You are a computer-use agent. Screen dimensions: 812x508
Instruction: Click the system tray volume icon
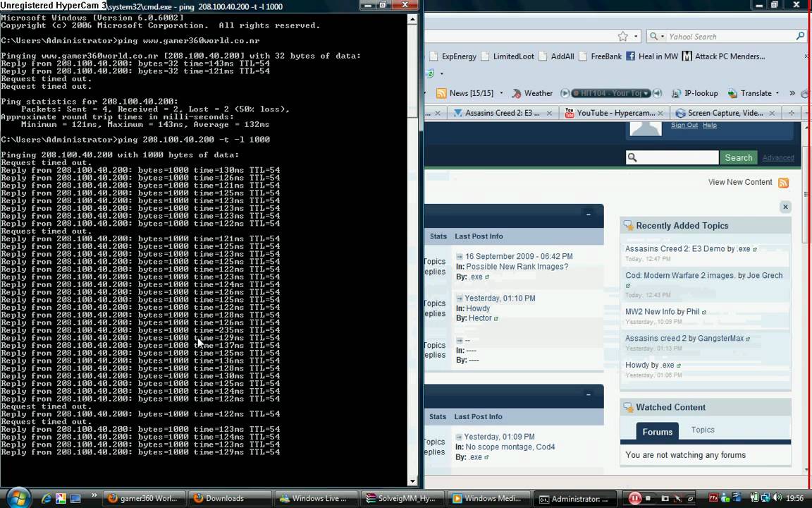(x=777, y=497)
